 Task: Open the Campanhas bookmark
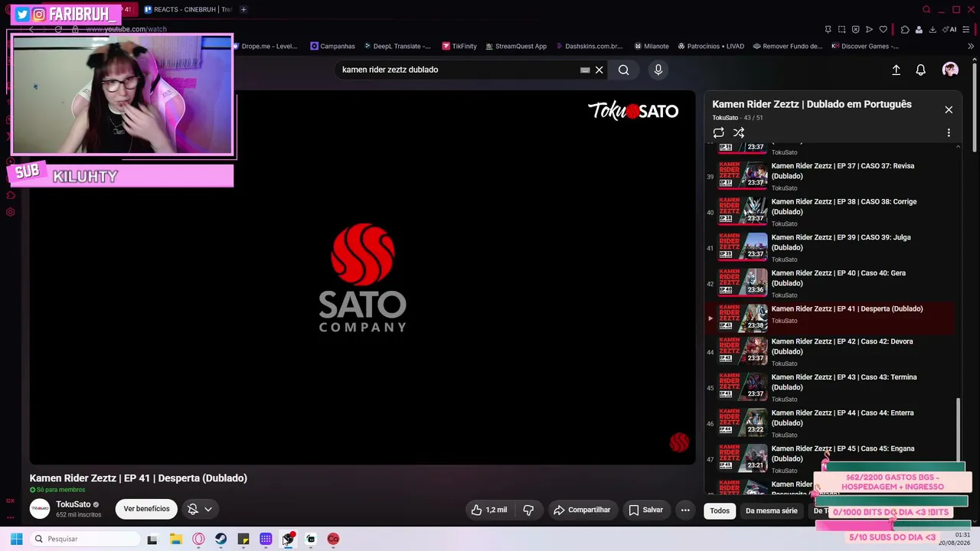coord(332,46)
